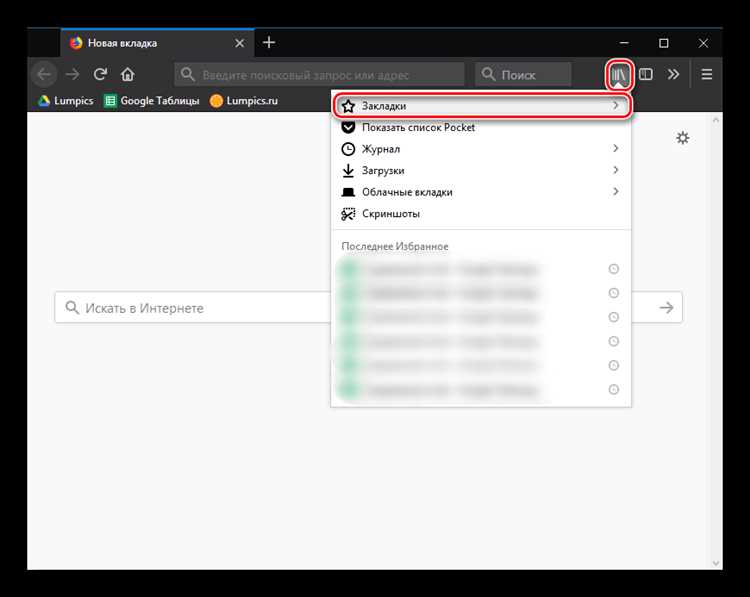Open the Журнал submenu

481,149
